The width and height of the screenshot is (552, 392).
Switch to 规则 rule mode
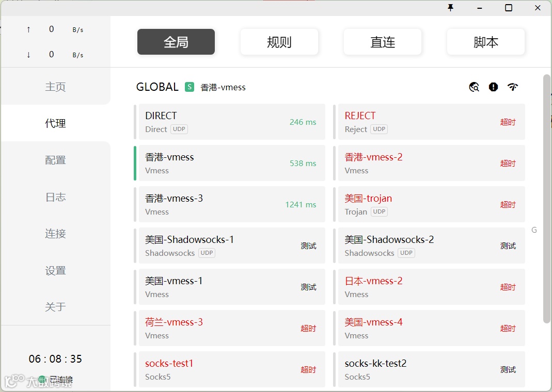point(279,42)
